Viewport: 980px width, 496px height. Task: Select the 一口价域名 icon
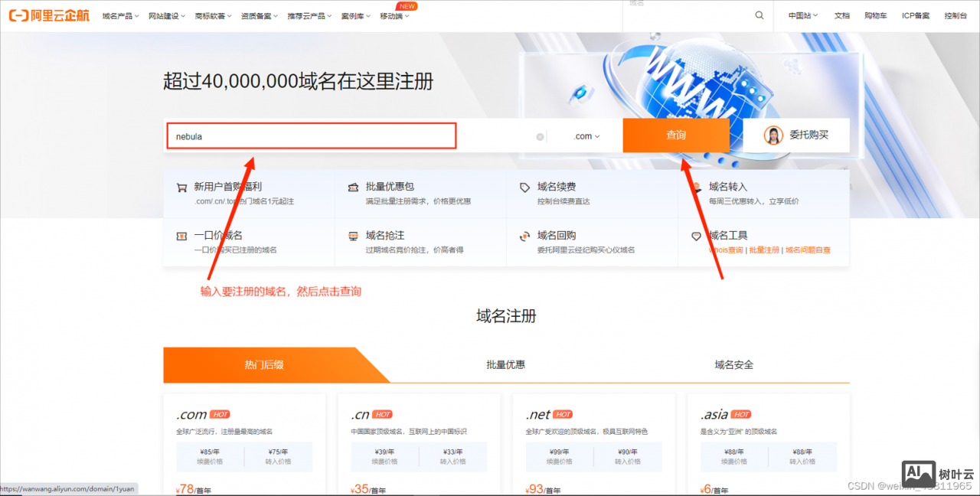click(x=181, y=236)
